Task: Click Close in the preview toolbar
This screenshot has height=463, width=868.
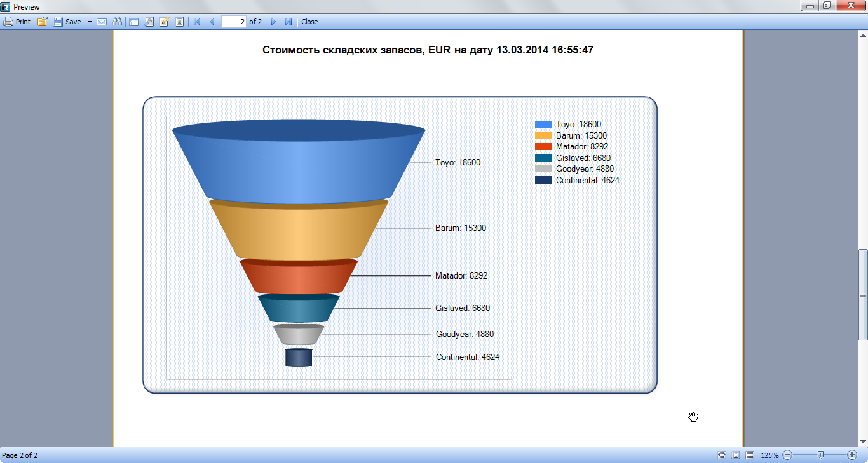Action: pos(309,22)
